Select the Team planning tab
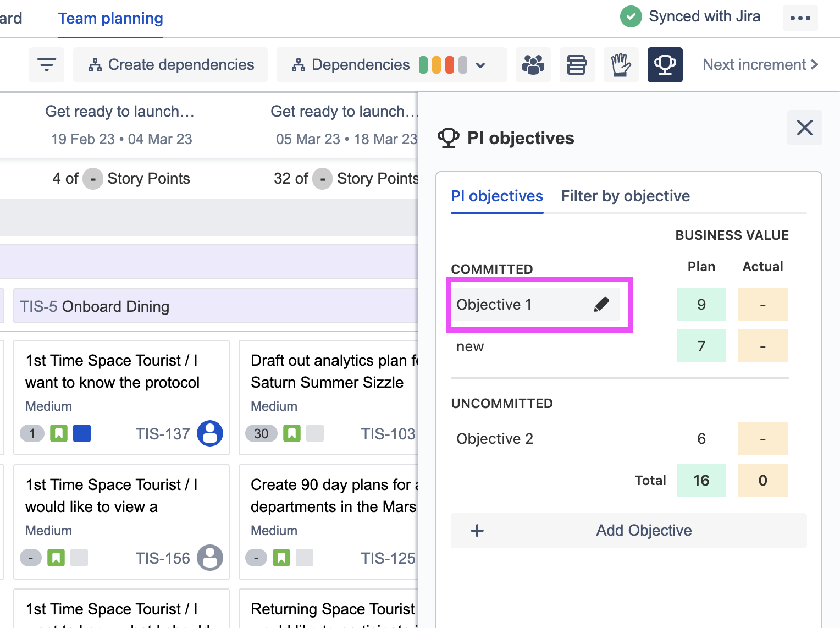The height and width of the screenshot is (628, 840). [110, 19]
